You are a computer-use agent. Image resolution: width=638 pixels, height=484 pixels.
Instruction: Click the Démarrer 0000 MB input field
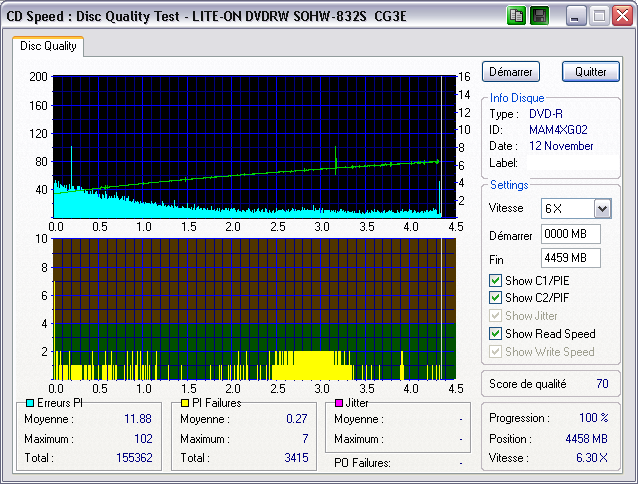pos(570,234)
